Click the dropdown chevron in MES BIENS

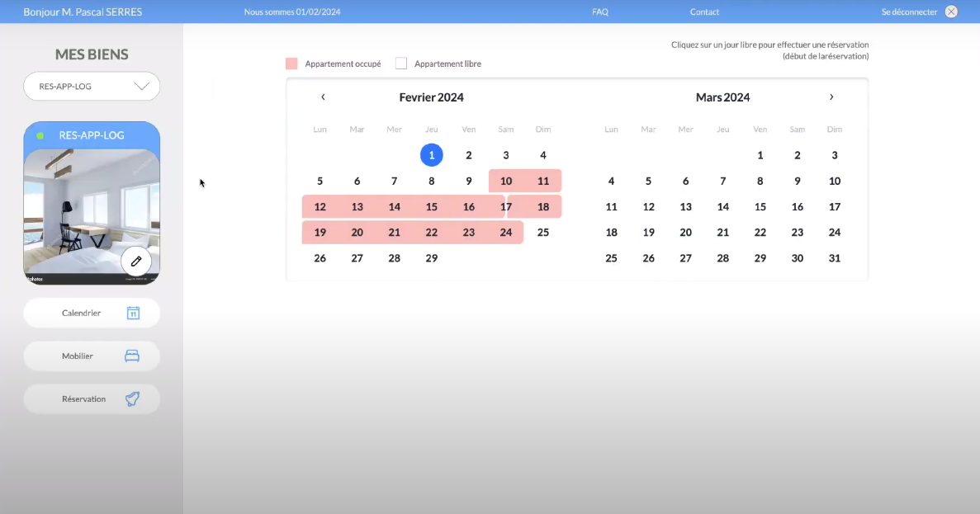coord(141,86)
